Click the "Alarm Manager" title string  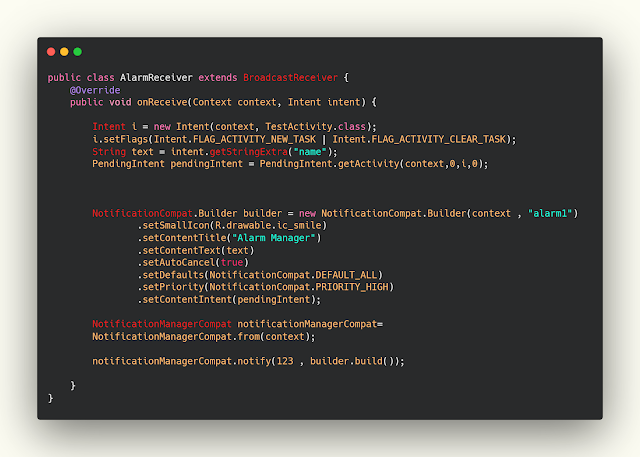(273, 238)
